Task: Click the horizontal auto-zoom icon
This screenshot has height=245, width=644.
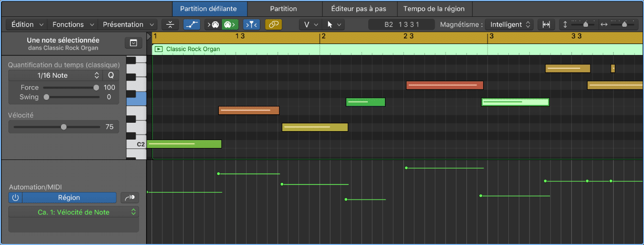Action: [546, 24]
